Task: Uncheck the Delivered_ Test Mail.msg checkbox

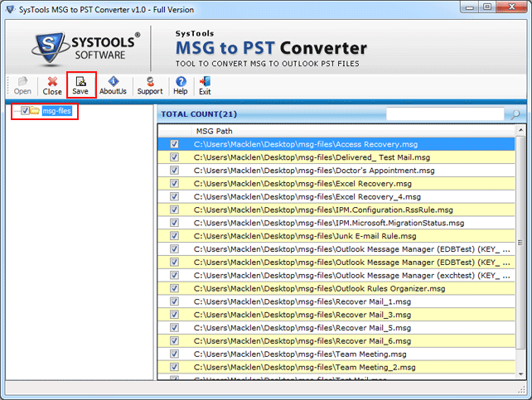Action: click(174, 157)
